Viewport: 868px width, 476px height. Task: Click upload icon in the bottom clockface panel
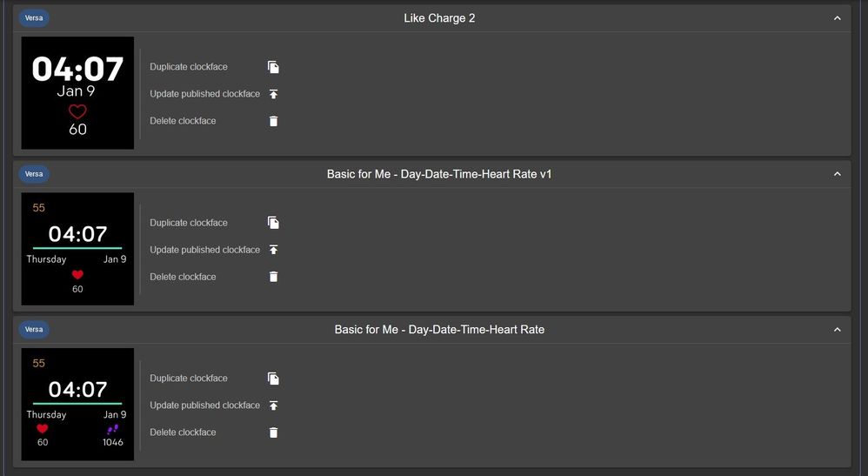click(x=273, y=406)
